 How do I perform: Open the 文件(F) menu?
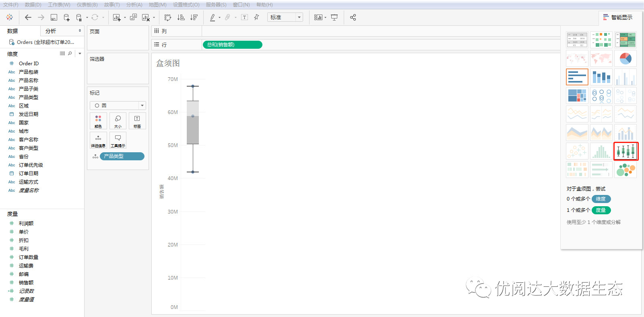(x=11, y=5)
